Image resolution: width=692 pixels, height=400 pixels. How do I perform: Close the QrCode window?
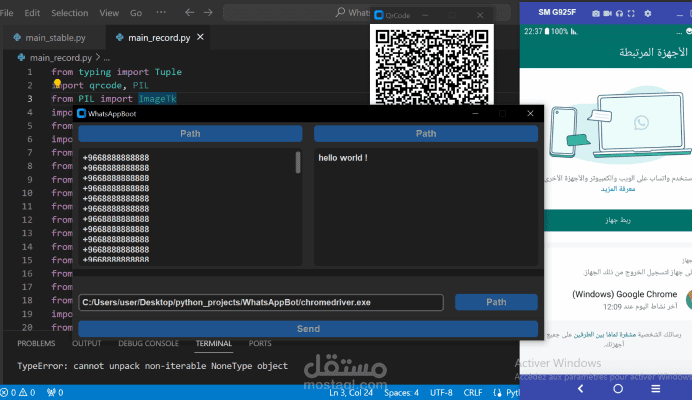480,15
